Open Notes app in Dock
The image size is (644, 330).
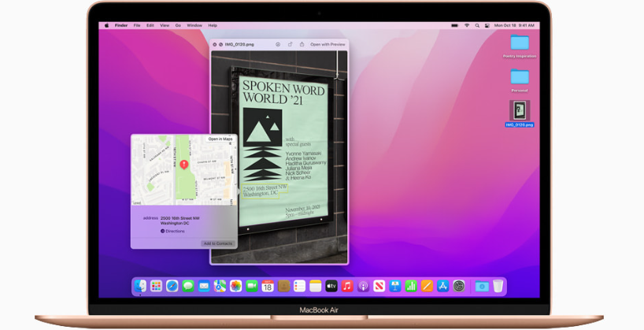316,286
